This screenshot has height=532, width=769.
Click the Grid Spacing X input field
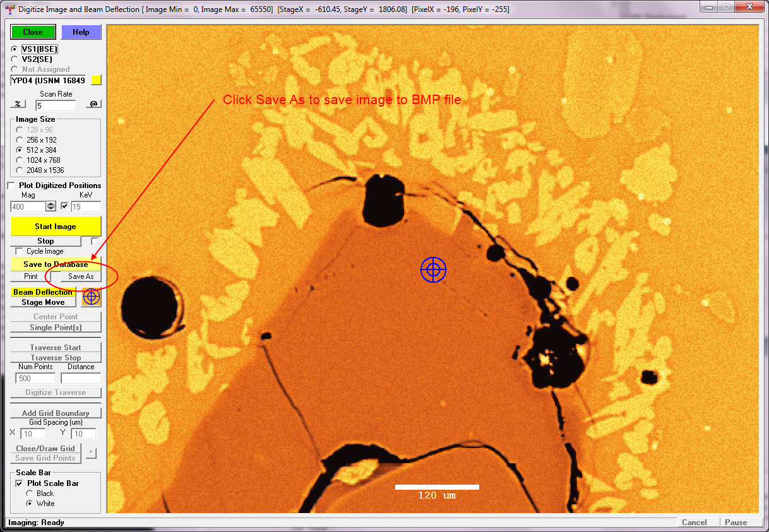click(x=32, y=434)
